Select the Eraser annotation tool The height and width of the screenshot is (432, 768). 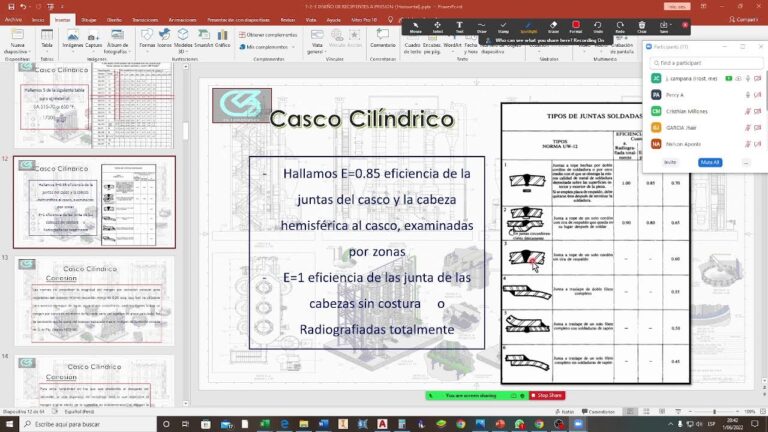(x=553, y=27)
